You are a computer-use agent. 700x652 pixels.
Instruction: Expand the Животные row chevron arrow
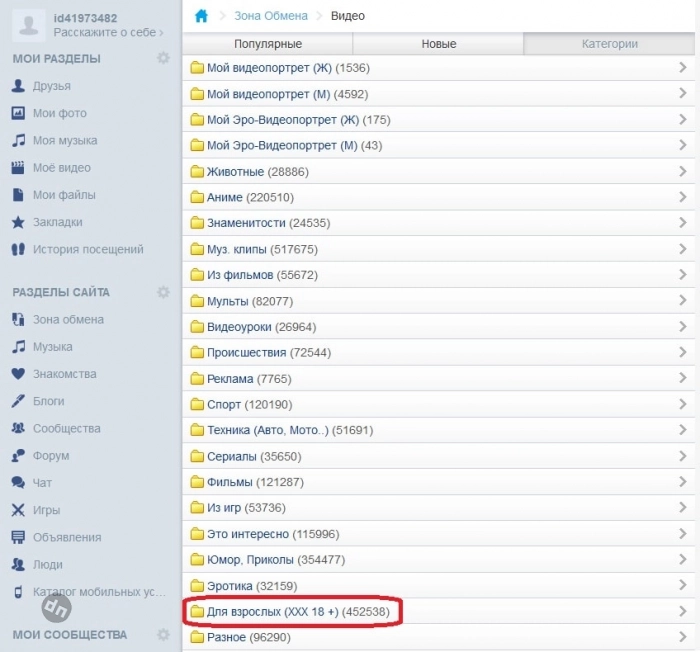682,171
